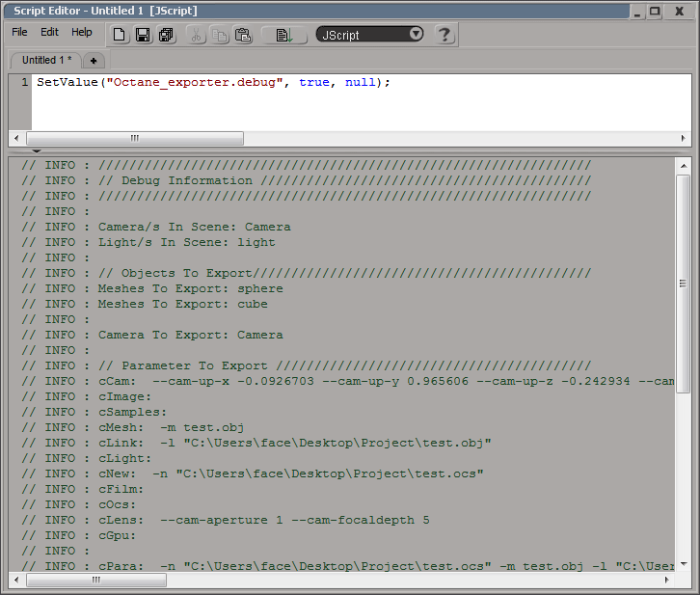Click the editor scroll left arrow
The height and width of the screenshot is (595, 700).
pos(16,138)
